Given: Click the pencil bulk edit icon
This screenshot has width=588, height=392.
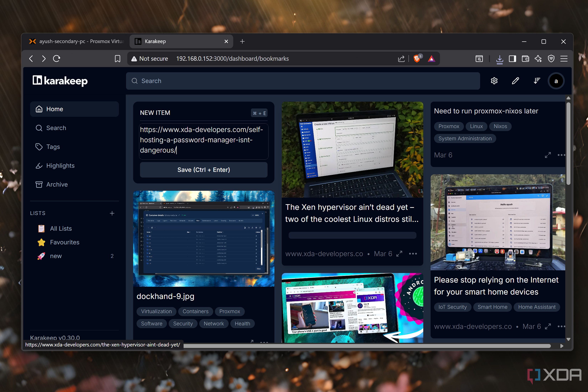Looking at the screenshot, I should pos(515,81).
